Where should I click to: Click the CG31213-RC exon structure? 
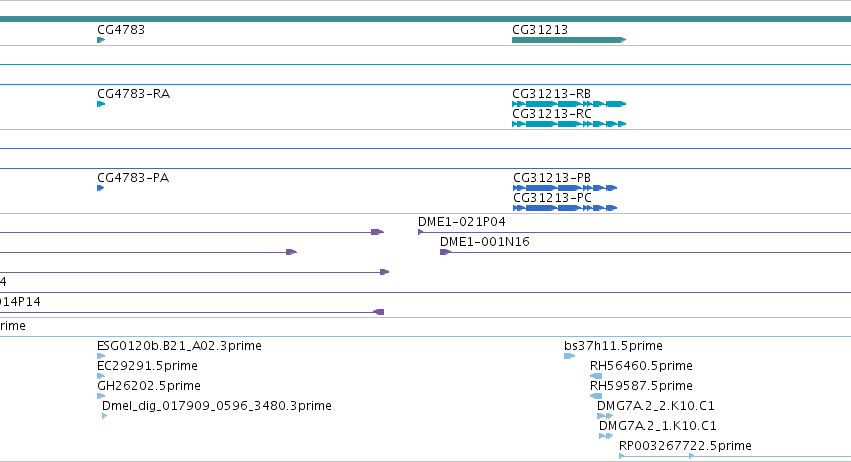569,124
